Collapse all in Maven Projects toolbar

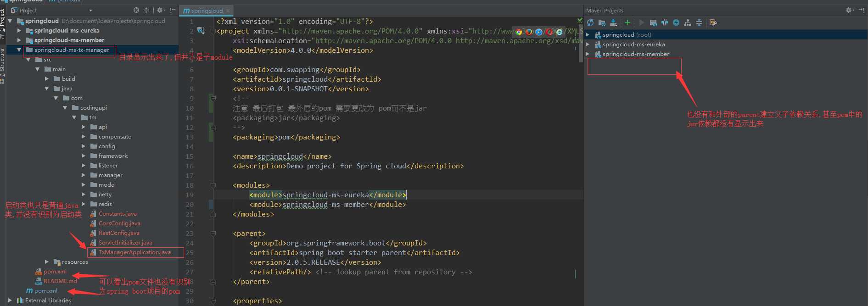point(699,22)
